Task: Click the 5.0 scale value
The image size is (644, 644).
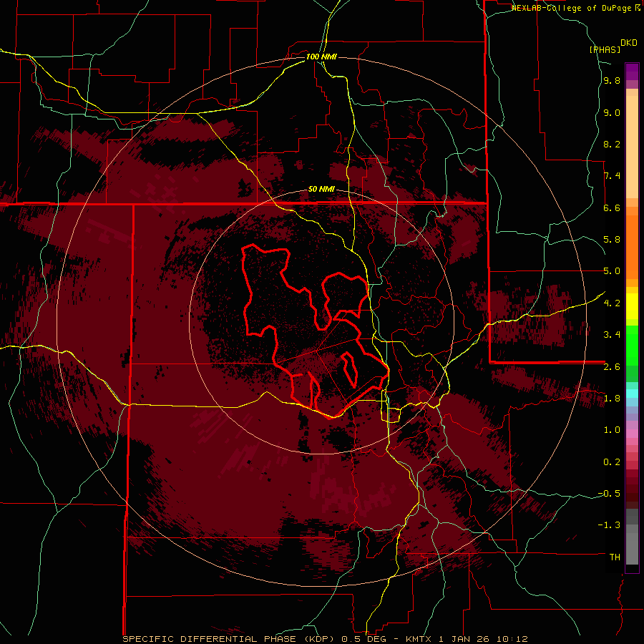Action: click(612, 271)
